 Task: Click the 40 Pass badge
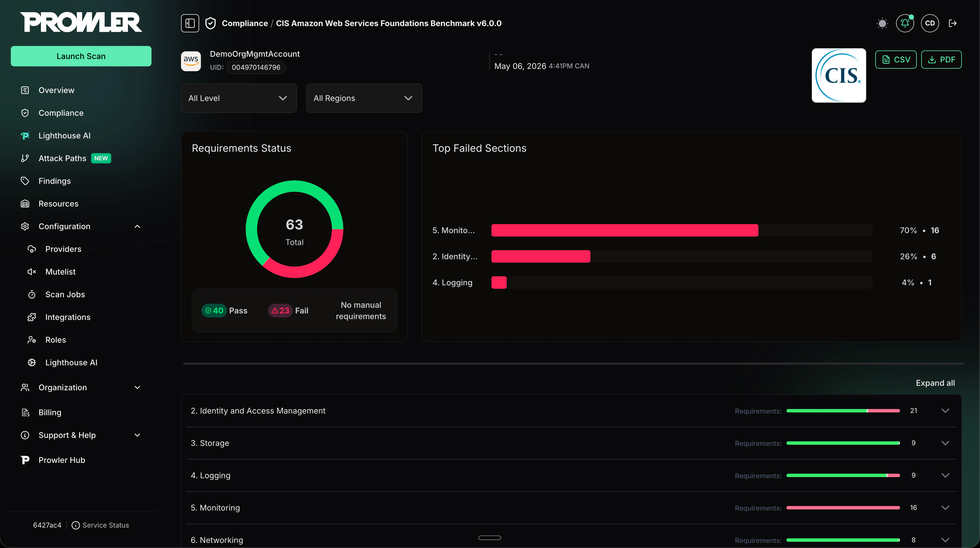[214, 311]
